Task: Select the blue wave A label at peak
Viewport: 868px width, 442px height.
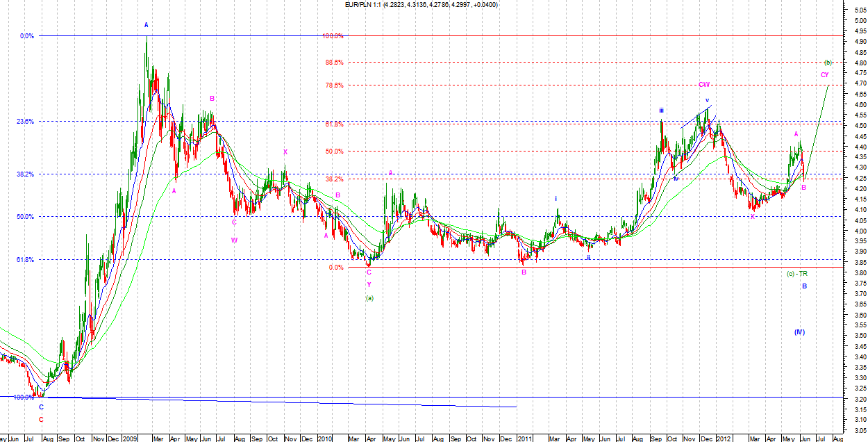Action: click(146, 25)
